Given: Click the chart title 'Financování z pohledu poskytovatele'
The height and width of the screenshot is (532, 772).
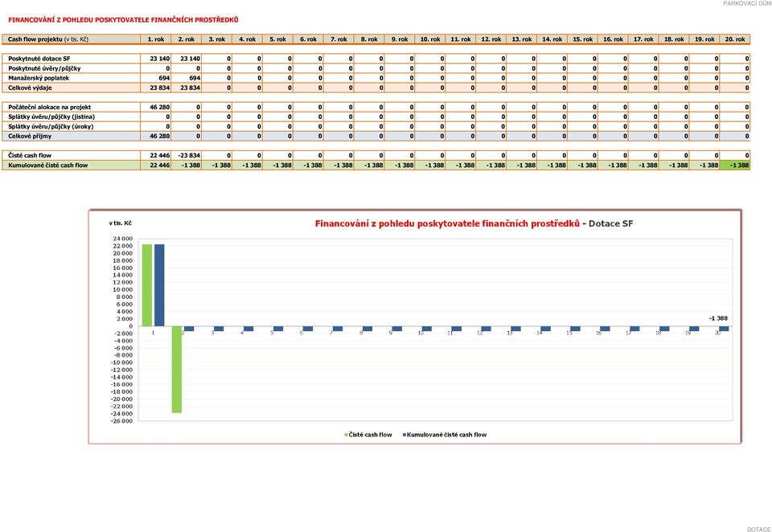Looking at the screenshot, I should coord(447,224).
